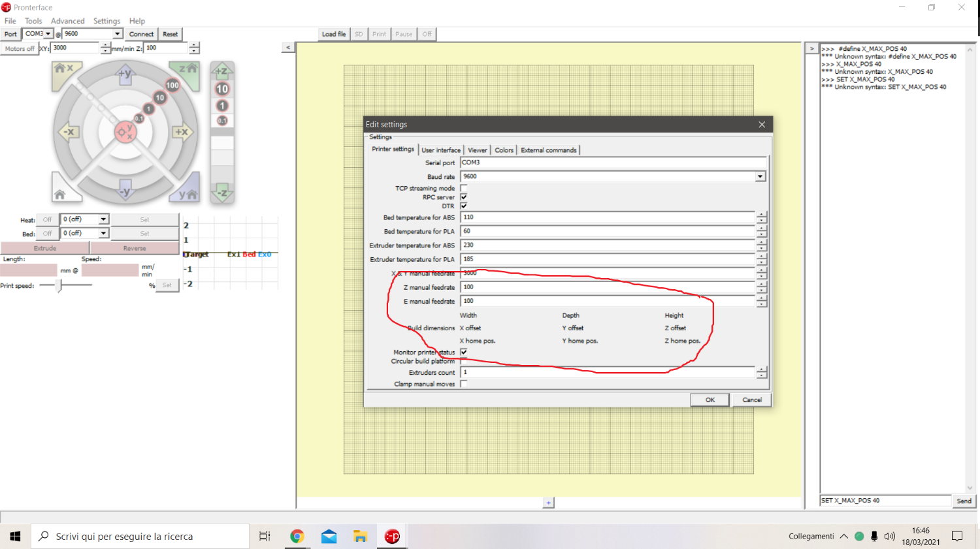The width and height of the screenshot is (980, 549).
Task: Click the XY feedrate spinner arrows
Action: point(105,48)
